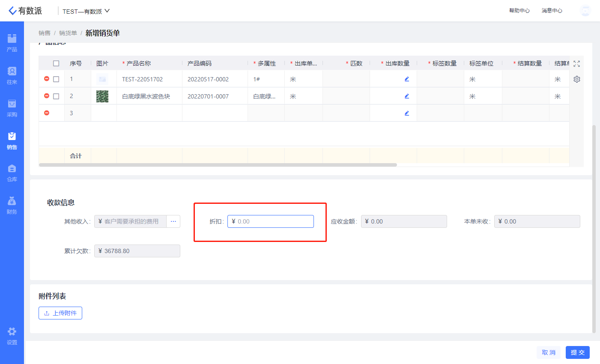Go to 采购 in sidebar
The width and height of the screenshot is (600, 364).
12,108
